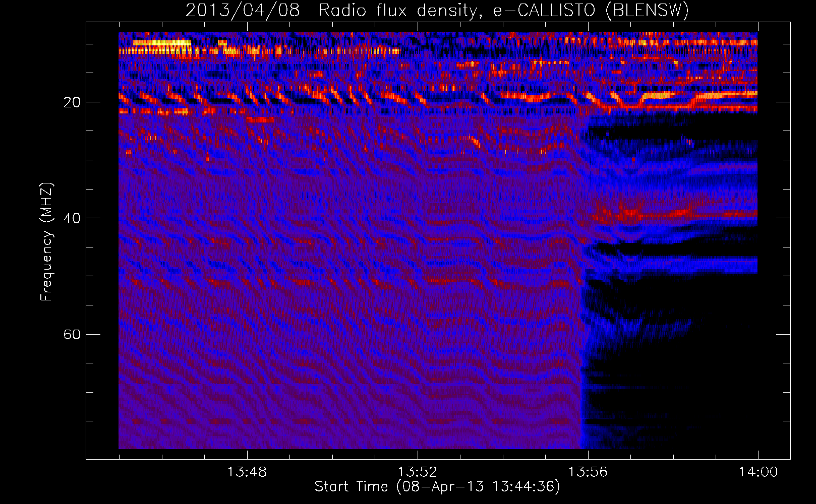Click the 'Start Time (08-Apr-13 13:44:36)' label

click(437, 487)
